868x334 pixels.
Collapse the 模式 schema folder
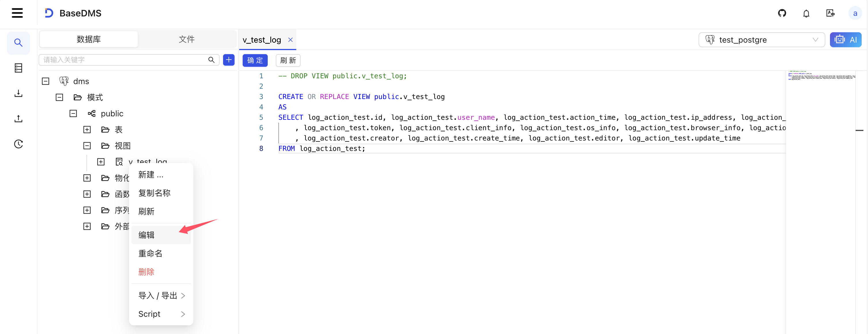click(x=59, y=97)
